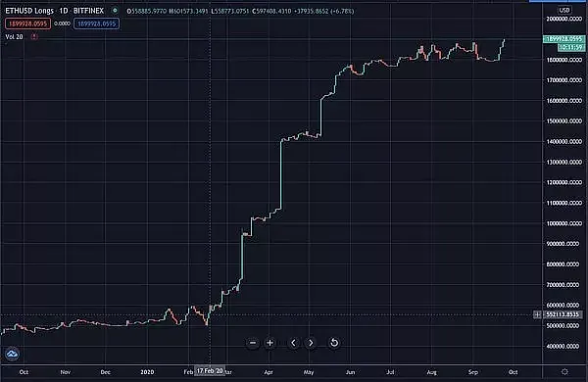588x382 pixels.
Task: Click the L558773.0751 low value
Action: (229, 11)
